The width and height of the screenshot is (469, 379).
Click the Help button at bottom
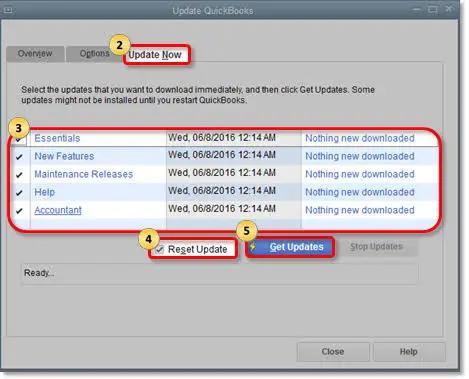(409, 352)
